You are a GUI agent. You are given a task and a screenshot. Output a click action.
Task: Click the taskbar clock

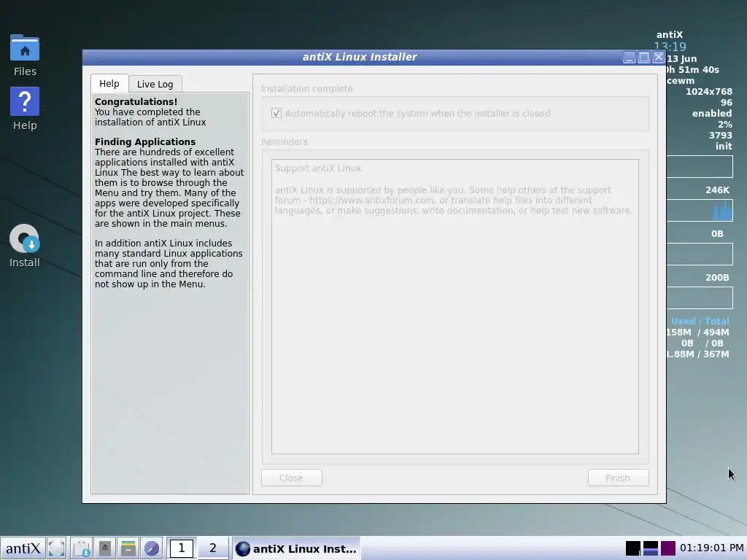pyautogui.click(x=712, y=548)
